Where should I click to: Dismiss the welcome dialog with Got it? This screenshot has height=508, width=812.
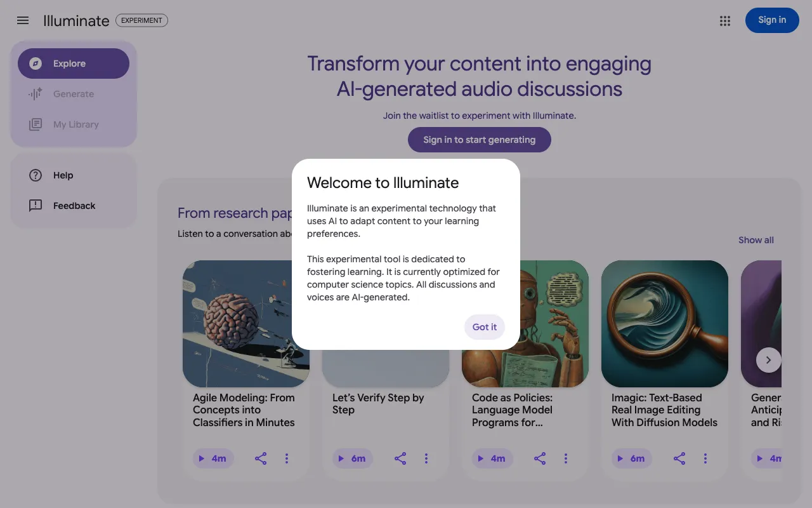point(484,327)
